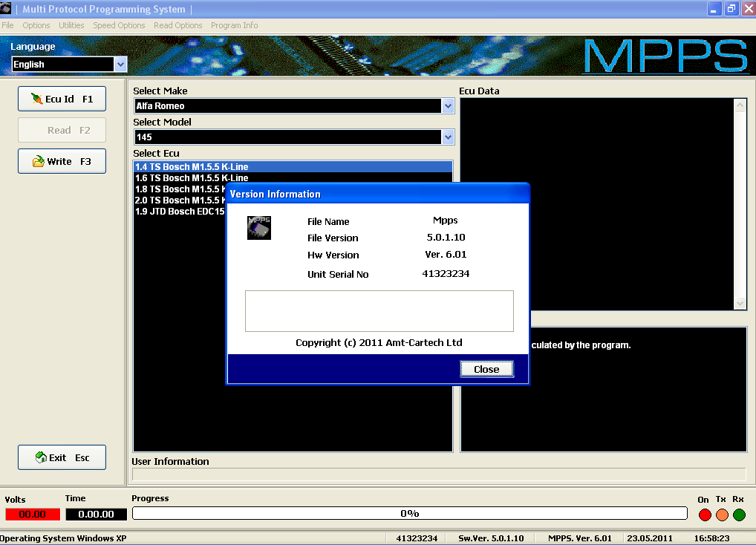The width and height of the screenshot is (756, 545).
Task: Click the Exit Esc button icon
Action: (x=42, y=457)
